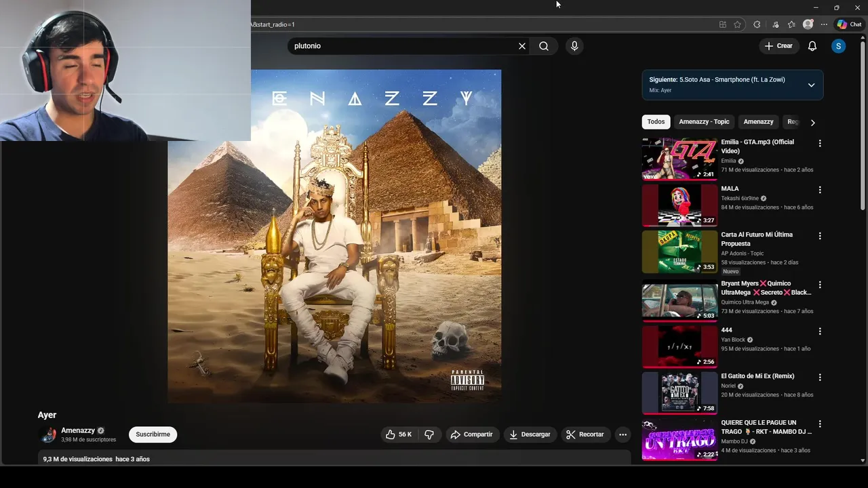Clear the search box text
Viewport: 868px width, 488px height.
click(x=522, y=46)
